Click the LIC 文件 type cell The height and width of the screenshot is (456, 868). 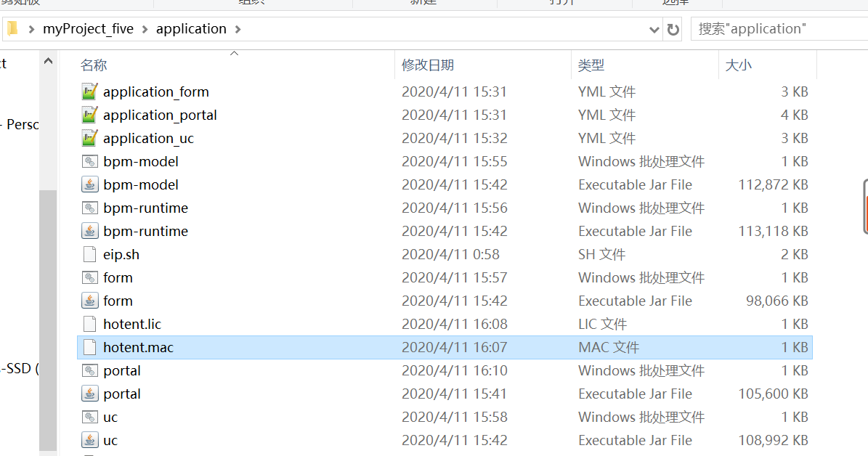click(603, 325)
